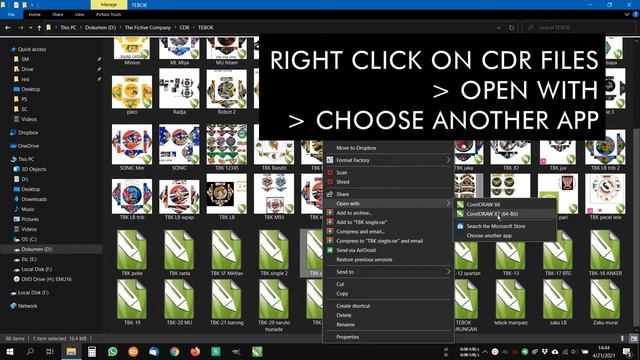Select the TBK single 2 file
Viewport: 640px width, 360px height.
[x=274, y=252]
